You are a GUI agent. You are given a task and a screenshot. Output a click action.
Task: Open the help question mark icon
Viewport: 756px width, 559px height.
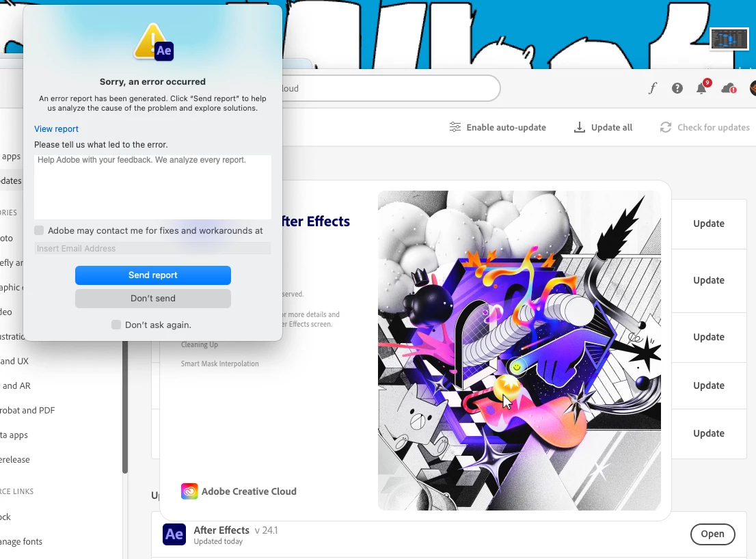click(677, 88)
